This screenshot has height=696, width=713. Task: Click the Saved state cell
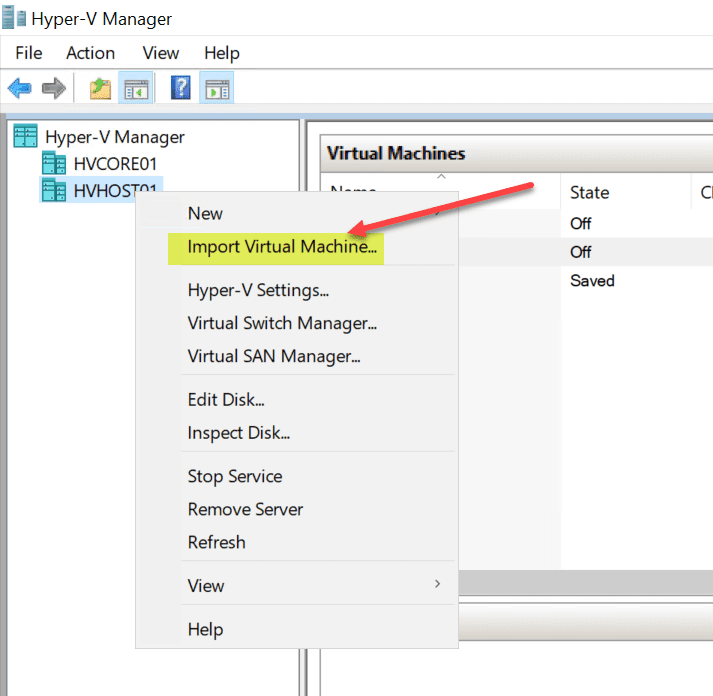click(x=592, y=281)
